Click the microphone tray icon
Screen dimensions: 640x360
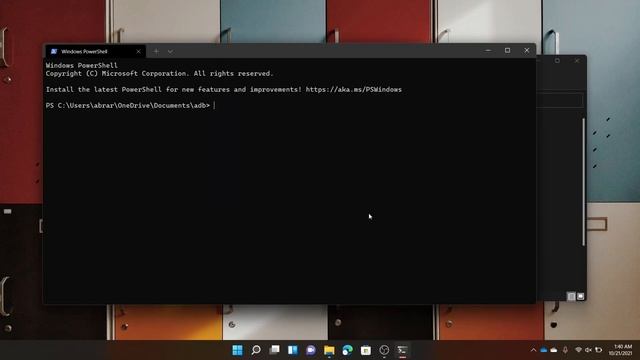click(565, 350)
